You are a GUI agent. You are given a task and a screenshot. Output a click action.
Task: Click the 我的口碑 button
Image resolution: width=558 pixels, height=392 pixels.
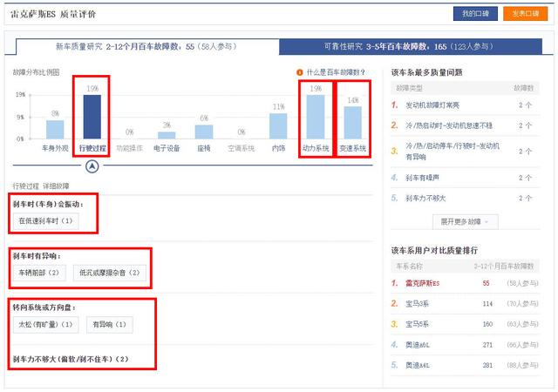[475, 14]
